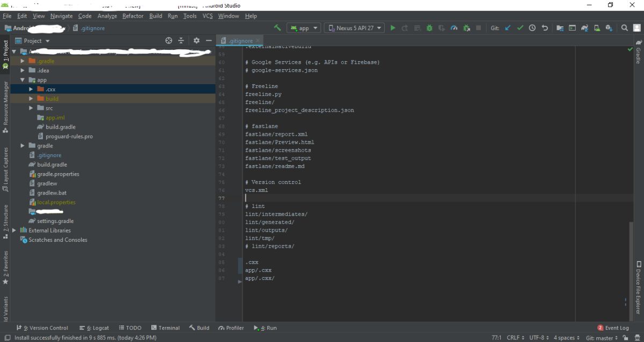
Task: Toggle Layout Captures side tab
Action: 5,170
